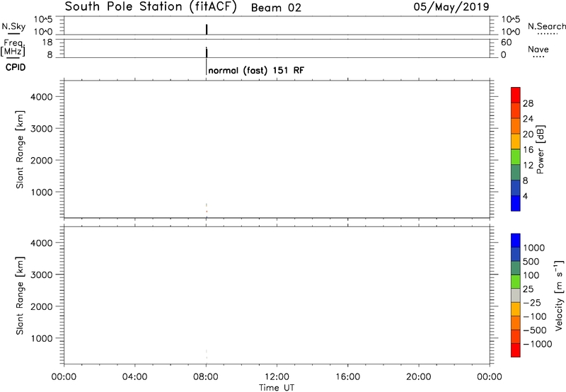566x392 pixels.
Task: Click the '60' Nave axis label
Action: point(506,42)
